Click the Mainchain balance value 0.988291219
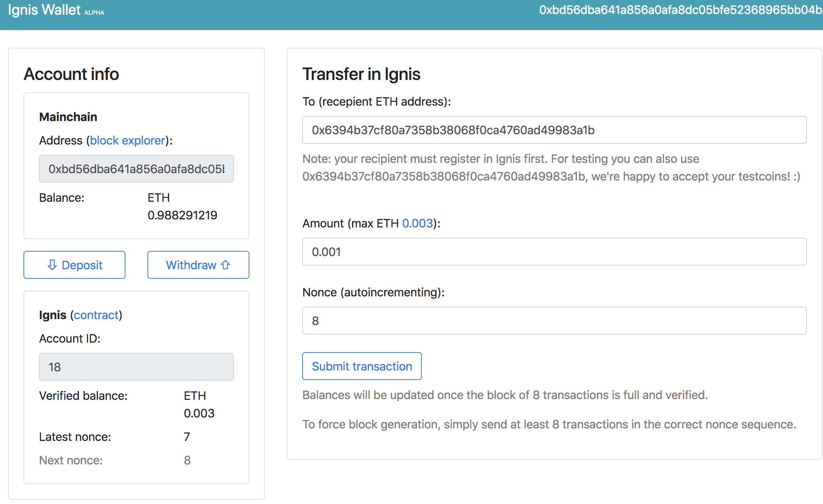Viewport: 823px width, 504px height. (182, 215)
